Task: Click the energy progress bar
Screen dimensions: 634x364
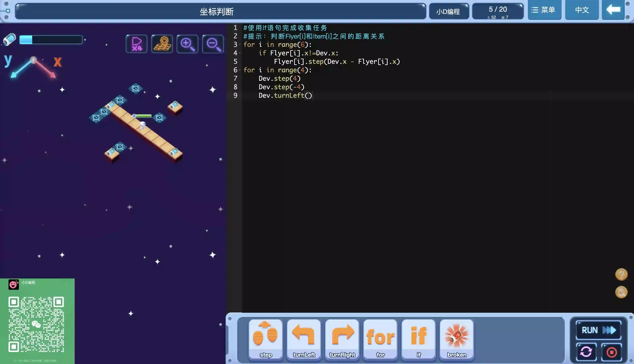Action: 51,40
